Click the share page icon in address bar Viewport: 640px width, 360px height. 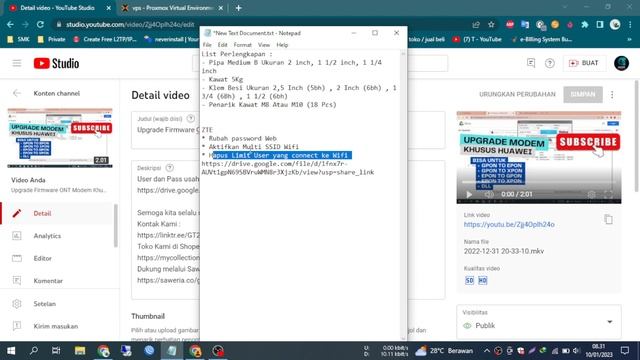(x=476, y=24)
